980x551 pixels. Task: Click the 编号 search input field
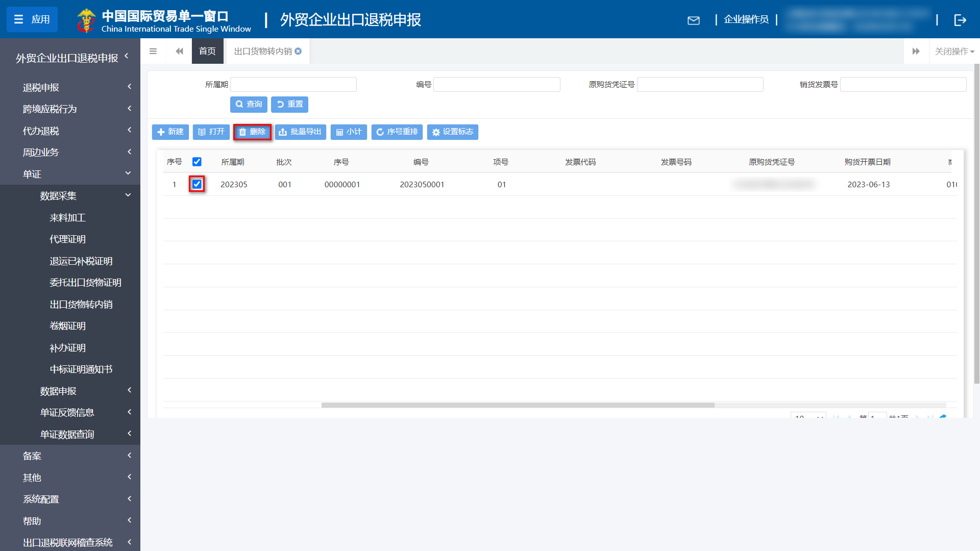pyautogui.click(x=496, y=84)
